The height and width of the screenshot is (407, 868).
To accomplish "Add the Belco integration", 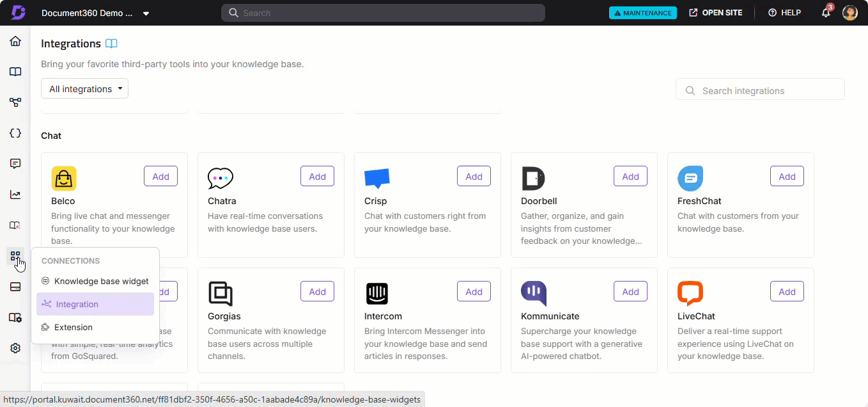I will tap(160, 177).
